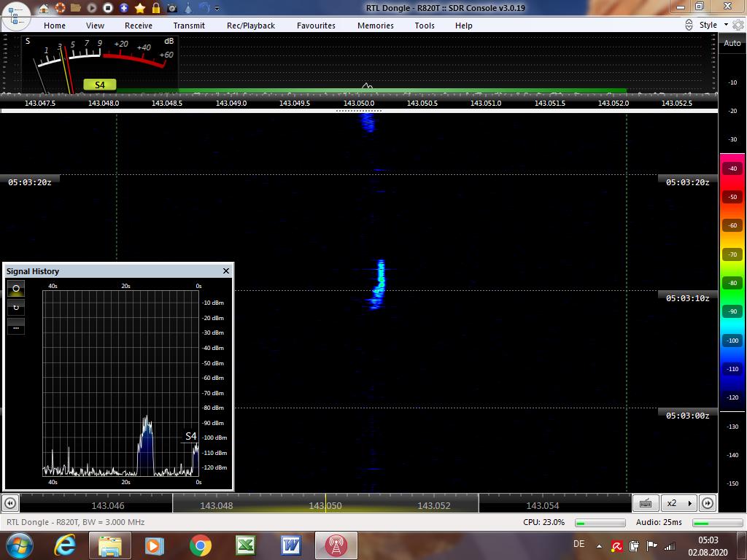Open the x2 zoom dropdown
The width and height of the screenshot is (747, 560).
point(679,503)
